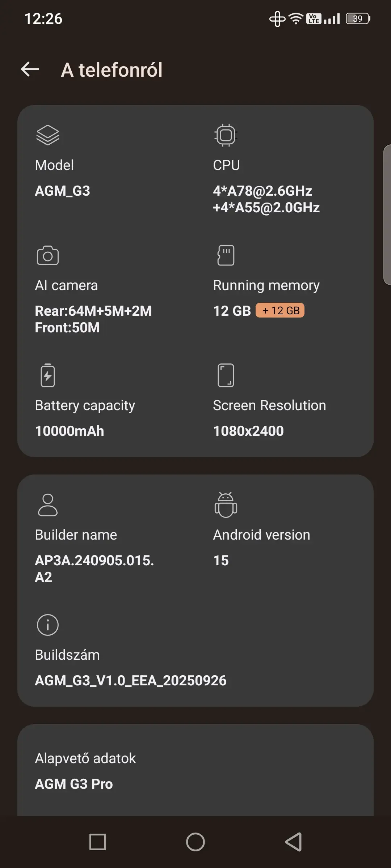This screenshot has width=391, height=868.
Task: Tap the Battery capacity icon
Action: coord(47,375)
